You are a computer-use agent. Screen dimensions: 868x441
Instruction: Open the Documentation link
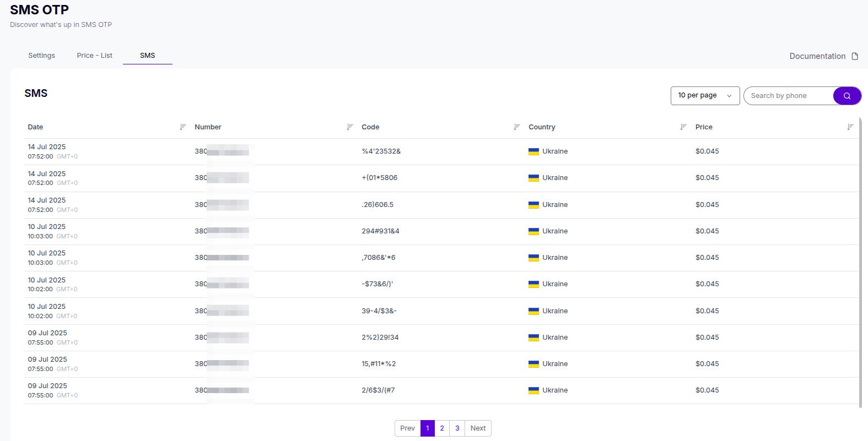(817, 56)
